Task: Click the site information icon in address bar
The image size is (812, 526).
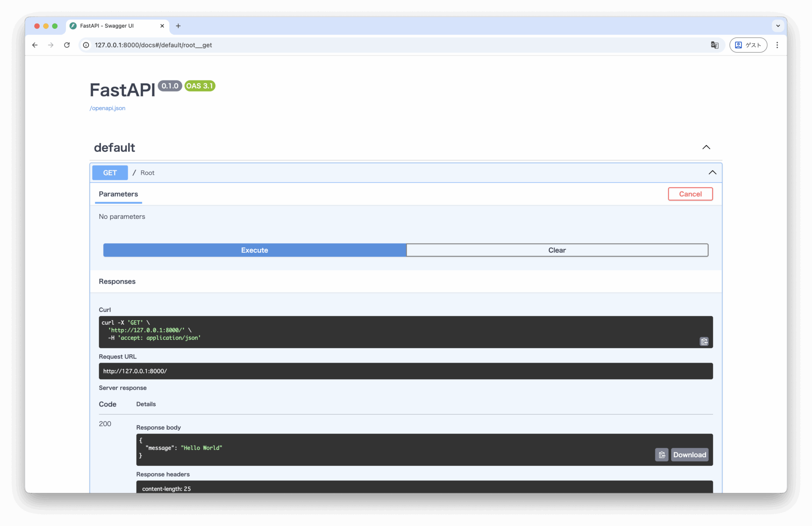Action: click(86, 45)
